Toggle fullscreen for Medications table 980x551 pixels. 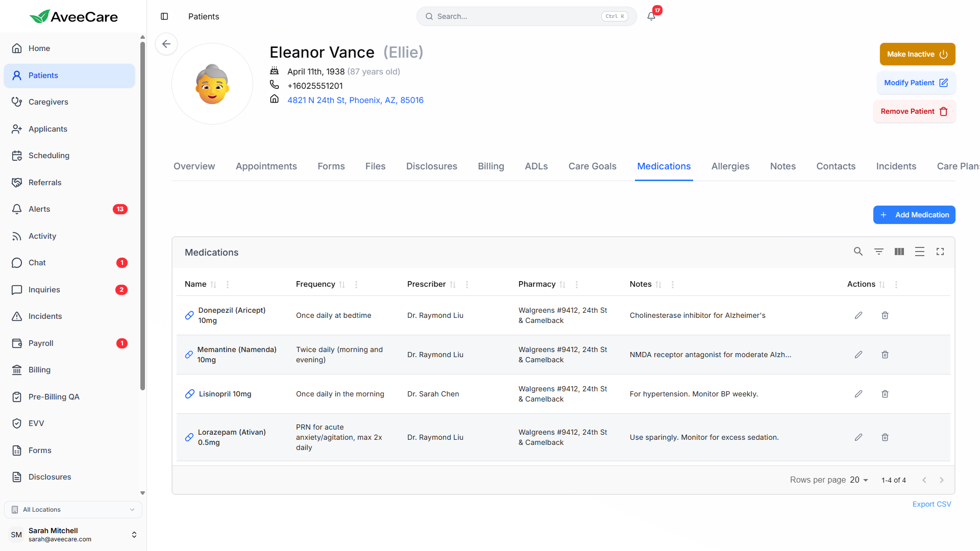[x=940, y=252]
